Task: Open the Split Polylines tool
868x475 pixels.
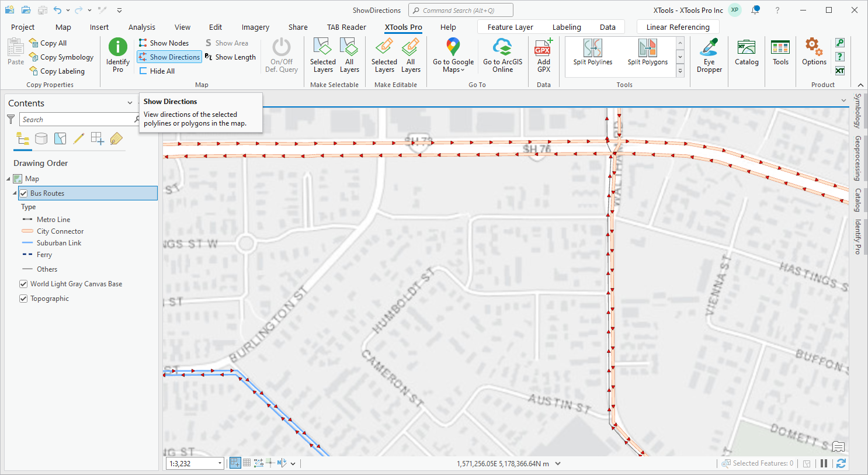Action: click(592, 54)
